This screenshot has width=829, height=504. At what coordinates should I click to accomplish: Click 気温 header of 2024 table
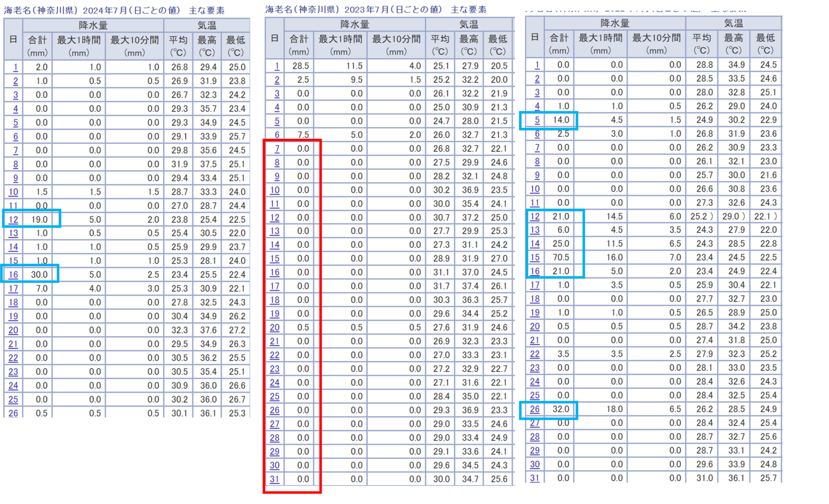click(207, 25)
